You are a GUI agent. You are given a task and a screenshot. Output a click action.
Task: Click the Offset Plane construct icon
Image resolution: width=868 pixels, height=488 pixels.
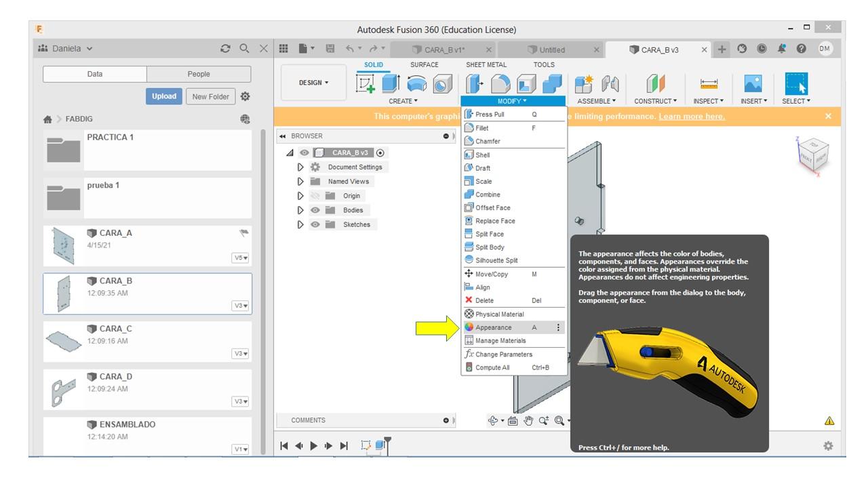(x=656, y=83)
